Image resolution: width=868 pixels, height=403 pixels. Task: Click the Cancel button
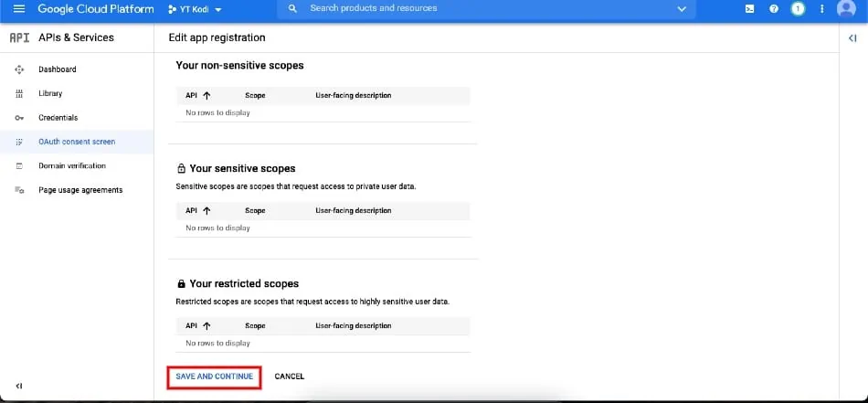289,376
